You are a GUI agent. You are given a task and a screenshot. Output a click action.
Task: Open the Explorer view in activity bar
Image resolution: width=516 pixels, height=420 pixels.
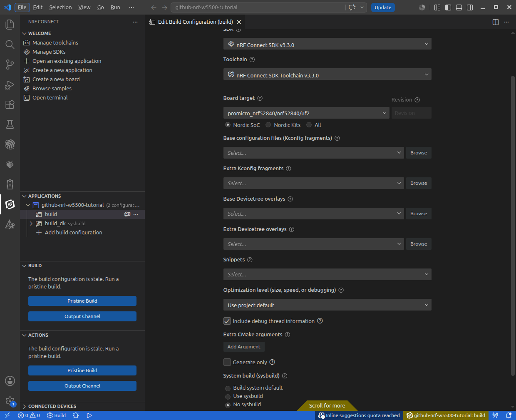(x=10, y=25)
